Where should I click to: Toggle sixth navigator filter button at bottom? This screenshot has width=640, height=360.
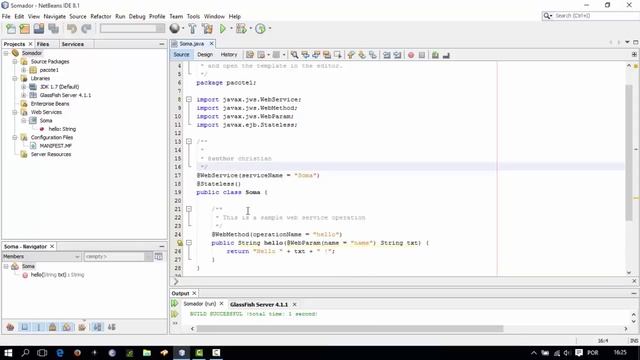(82, 327)
